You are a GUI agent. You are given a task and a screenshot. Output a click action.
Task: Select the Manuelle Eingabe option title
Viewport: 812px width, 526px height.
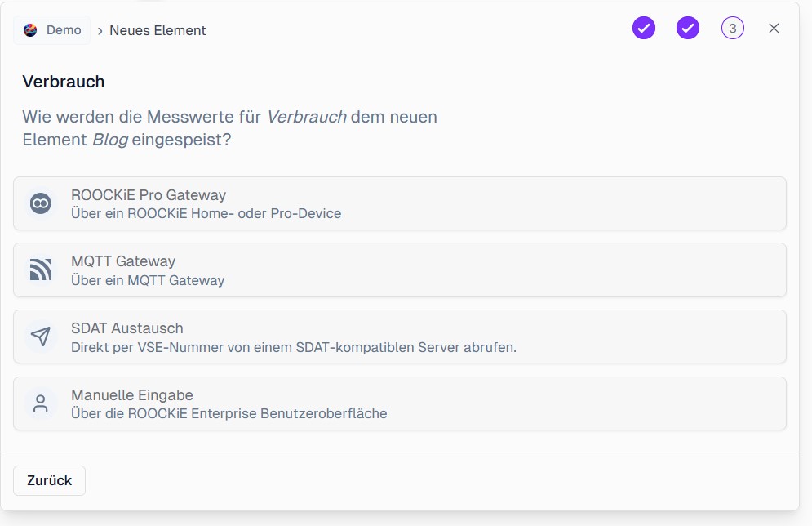132,394
